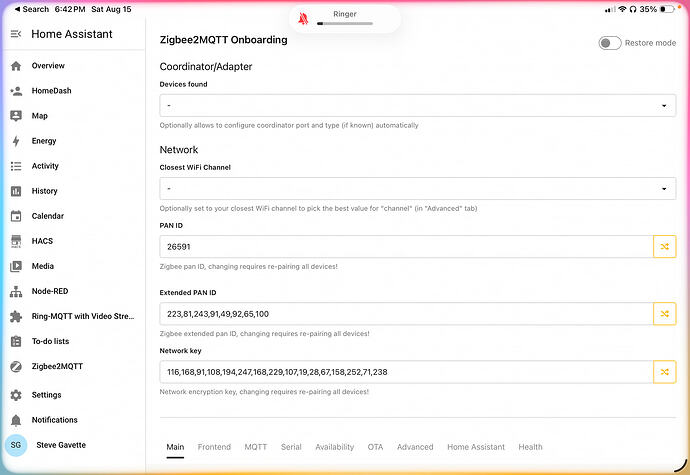The image size is (690, 475).
Task: Collapse the Home Assistant sidebar menu icon
Action: (x=16, y=34)
